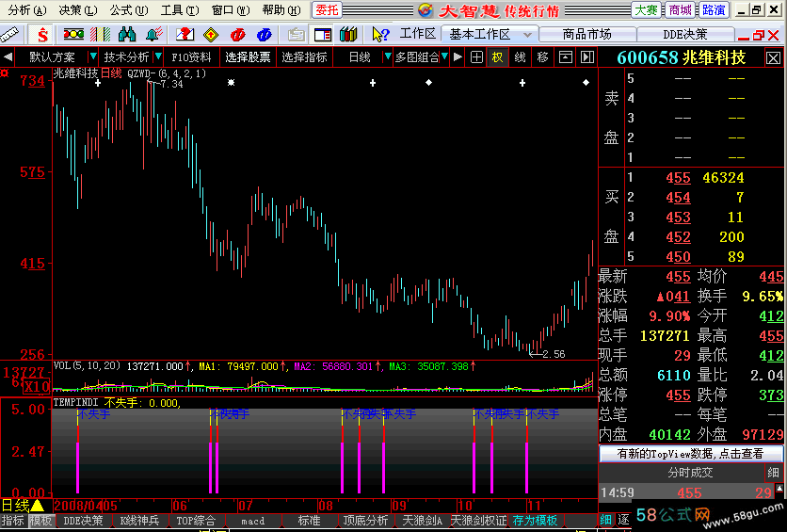Click the yellow diamond arrow icon
Viewport: 787px width, 532px height.
(211, 35)
